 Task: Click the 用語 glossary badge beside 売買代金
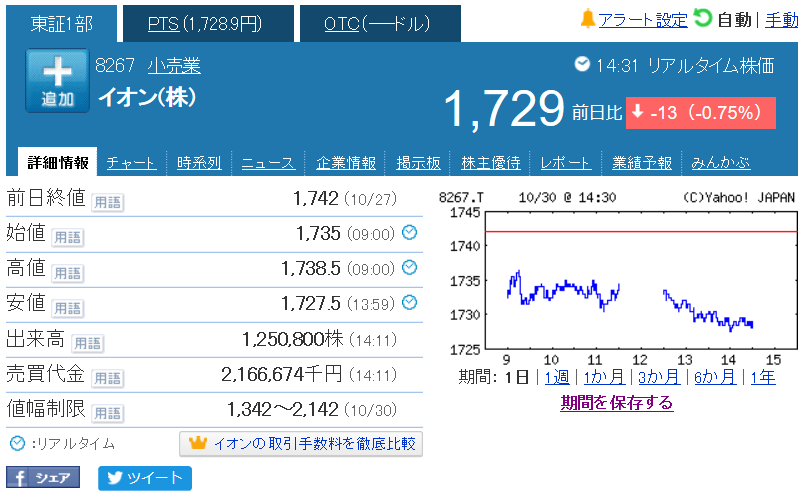[x=108, y=378]
